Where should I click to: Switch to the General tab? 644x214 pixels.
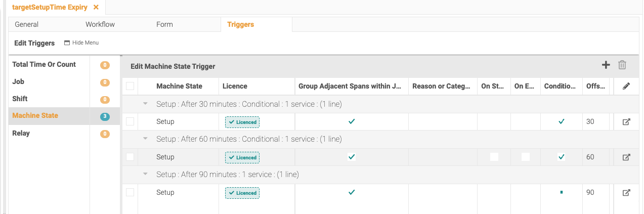[26, 24]
